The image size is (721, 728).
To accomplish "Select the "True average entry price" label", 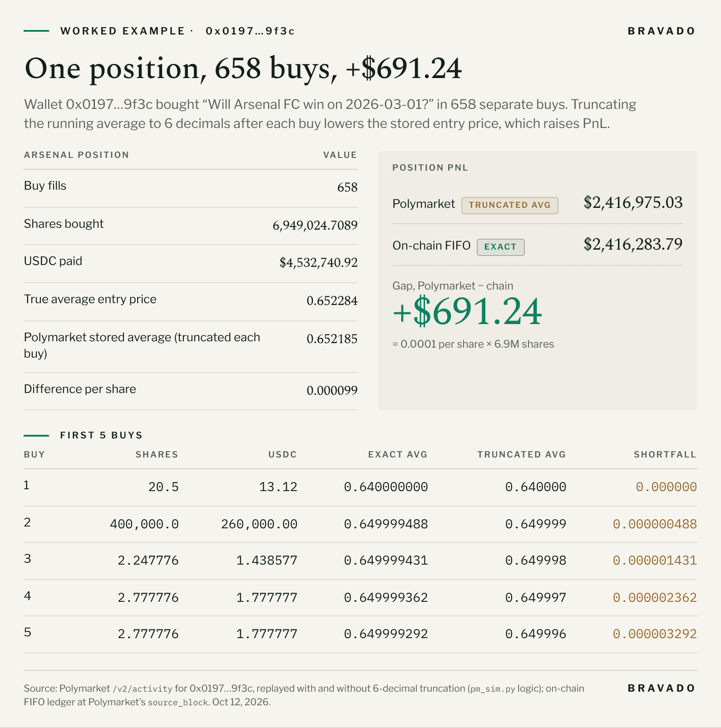I will [x=90, y=299].
